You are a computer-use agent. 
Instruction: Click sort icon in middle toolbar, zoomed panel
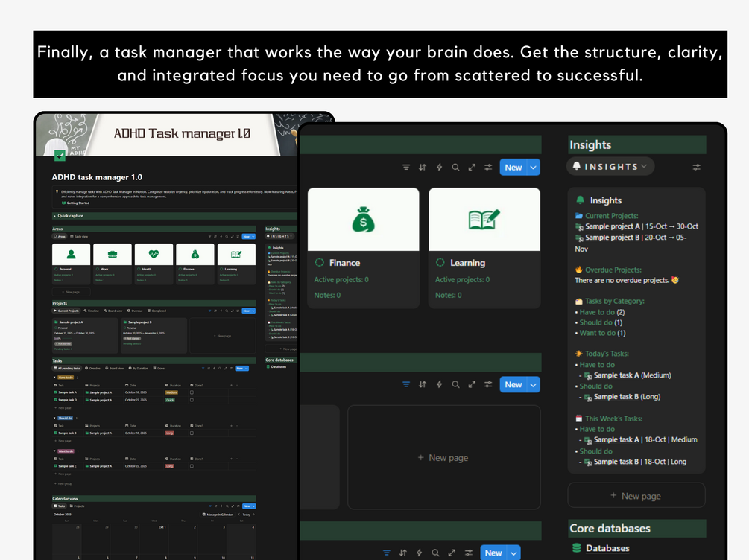tap(423, 384)
